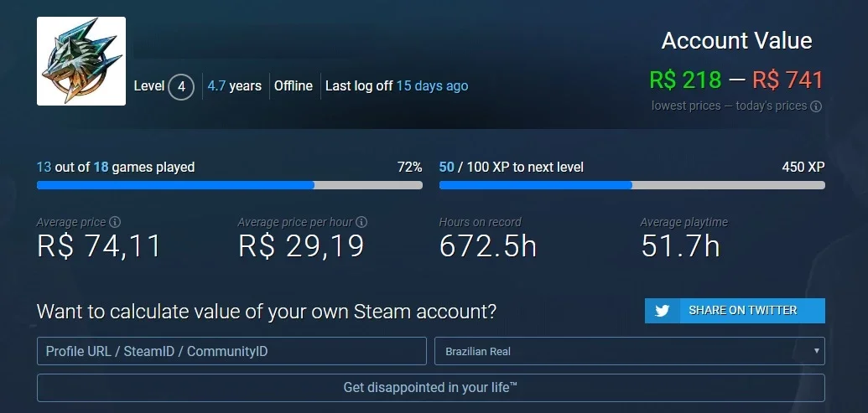Image resolution: width=868 pixels, height=413 pixels.
Task: Click info icon beside today's prices
Action: click(x=816, y=106)
